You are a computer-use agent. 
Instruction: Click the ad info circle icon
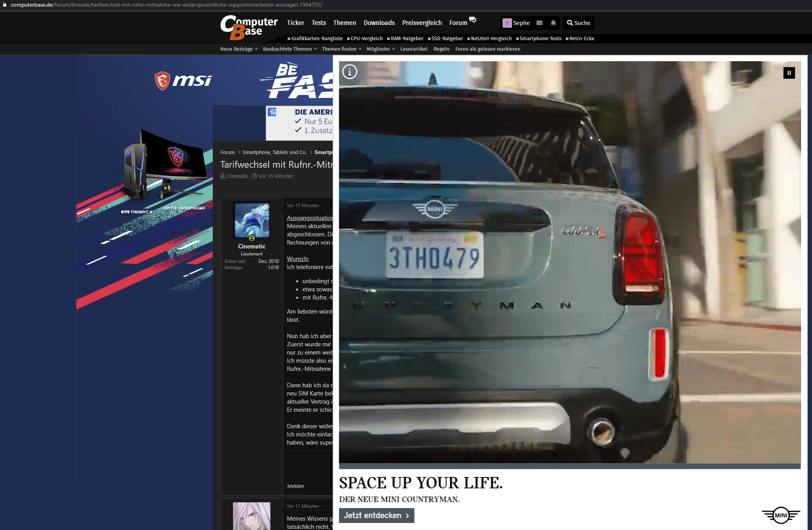point(350,72)
